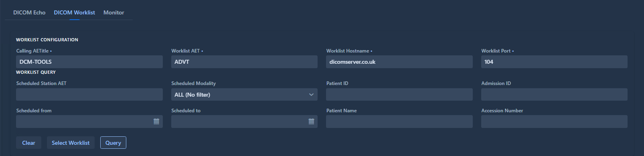Focus the Admission ID input field
This screenshot has width=644, height=156.
click(554, 95)
